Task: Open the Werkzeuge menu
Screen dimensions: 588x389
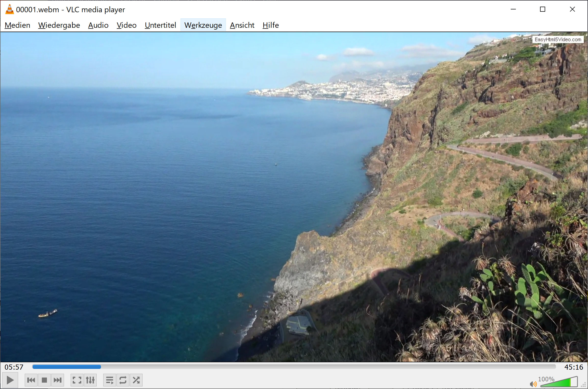Action: click(203, 25)
